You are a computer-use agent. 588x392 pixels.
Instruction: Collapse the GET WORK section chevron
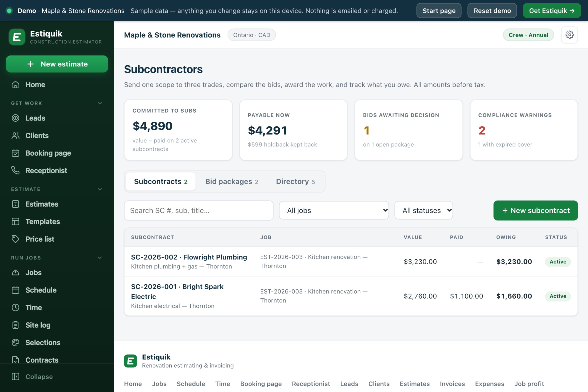(x=100, y=103)
